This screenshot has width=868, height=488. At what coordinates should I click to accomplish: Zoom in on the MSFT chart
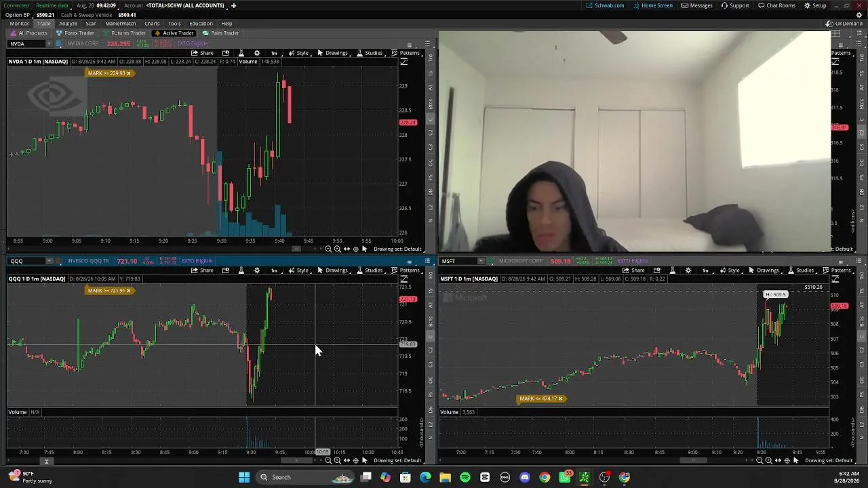[769, 460]
